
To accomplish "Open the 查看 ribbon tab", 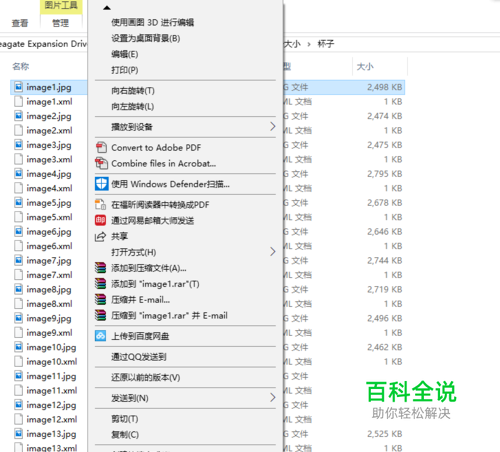I will [x=20, y=23].
